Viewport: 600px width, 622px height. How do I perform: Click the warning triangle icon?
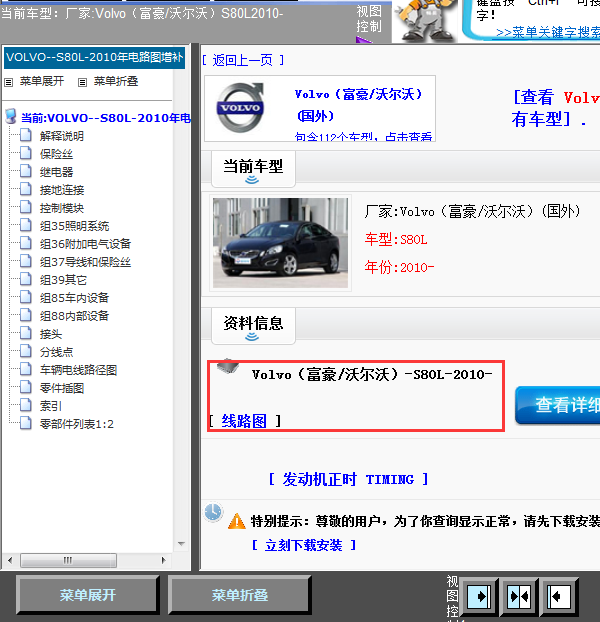(x=237, y=521)
